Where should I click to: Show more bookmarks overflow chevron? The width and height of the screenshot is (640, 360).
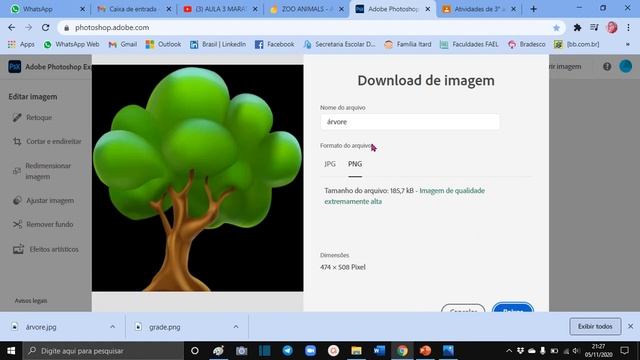[628, 44]
